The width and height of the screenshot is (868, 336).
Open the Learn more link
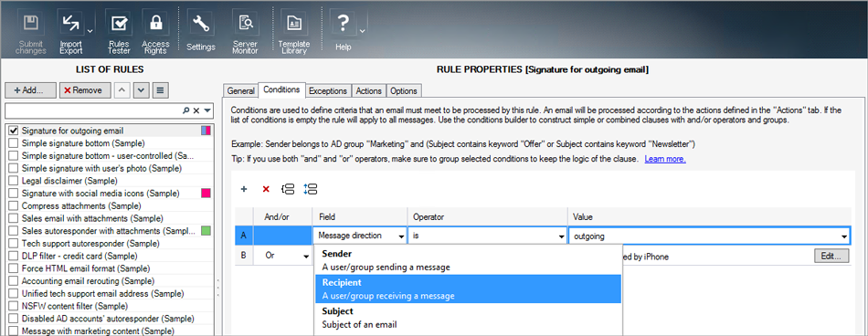[x=665, y=160]
